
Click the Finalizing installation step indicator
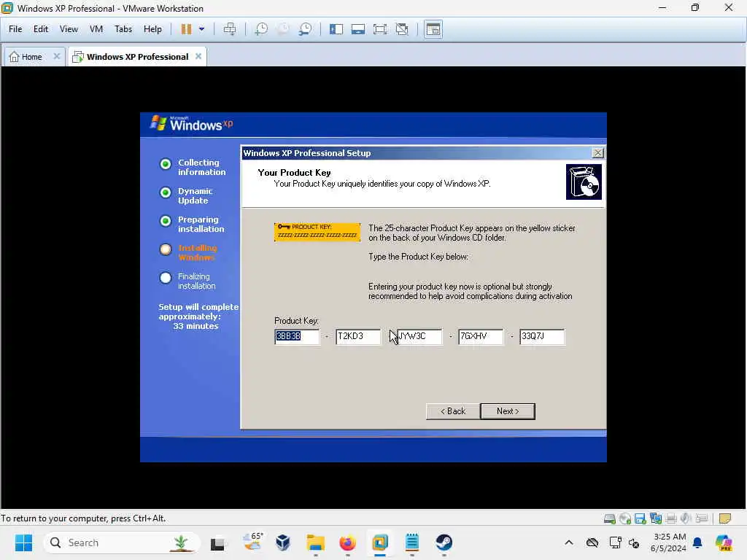click(x=166, y=278)
